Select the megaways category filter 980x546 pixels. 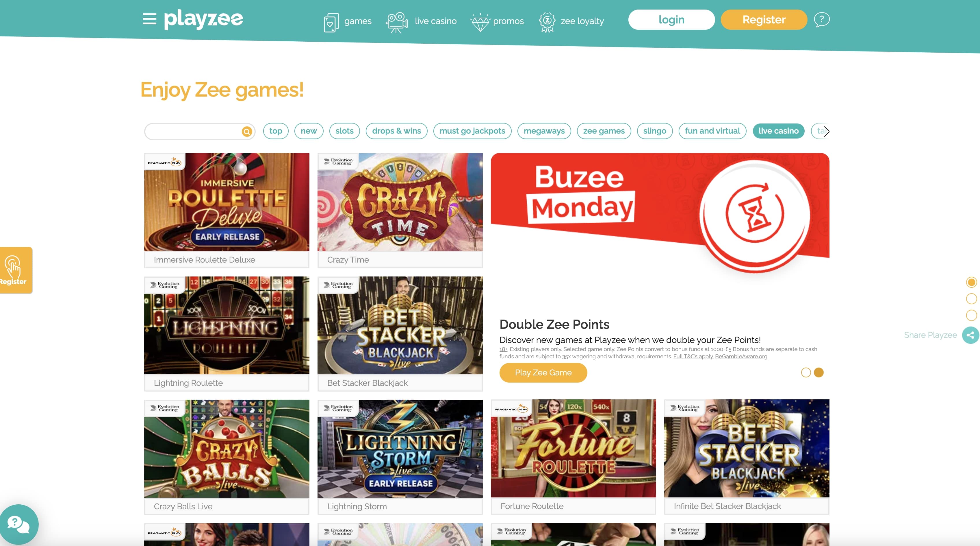tap(544, 131)
